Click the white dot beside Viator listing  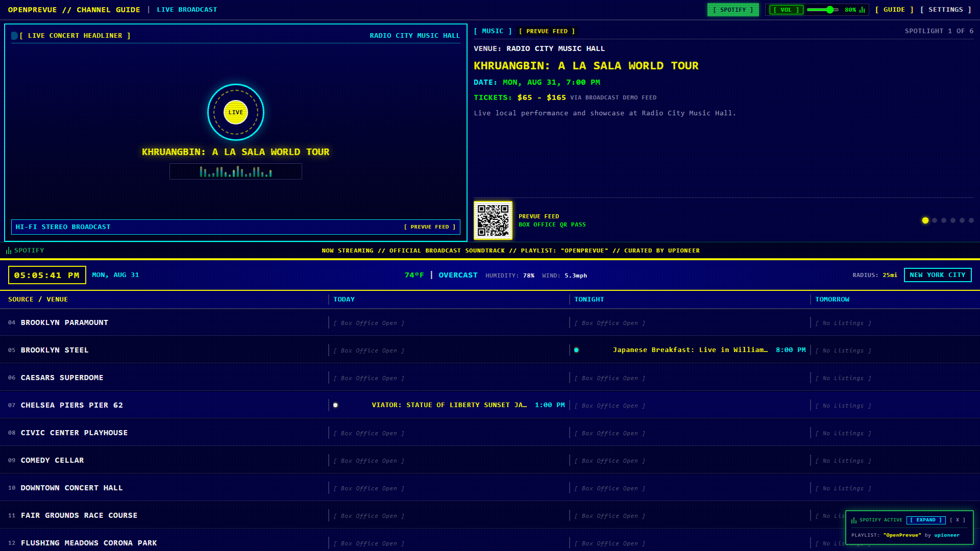point(335,405)
